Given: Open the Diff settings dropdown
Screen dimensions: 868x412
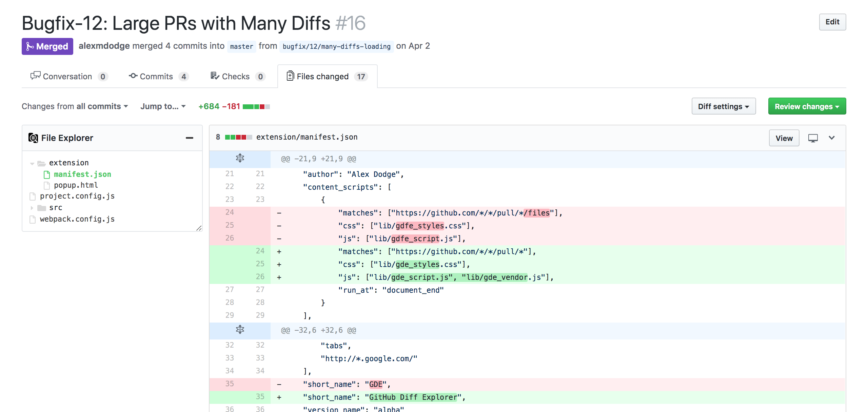Looking at the screenshot, I should tap(723, 106).
